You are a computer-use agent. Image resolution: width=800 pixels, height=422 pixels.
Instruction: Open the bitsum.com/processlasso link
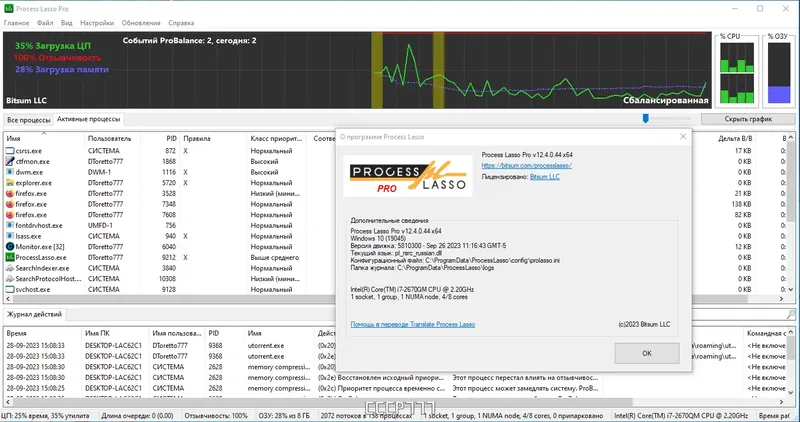click(526, 165)
